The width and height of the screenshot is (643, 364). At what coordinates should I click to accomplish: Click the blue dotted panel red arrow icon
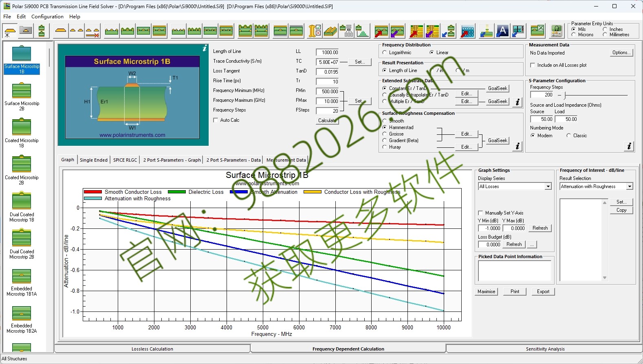468,31
